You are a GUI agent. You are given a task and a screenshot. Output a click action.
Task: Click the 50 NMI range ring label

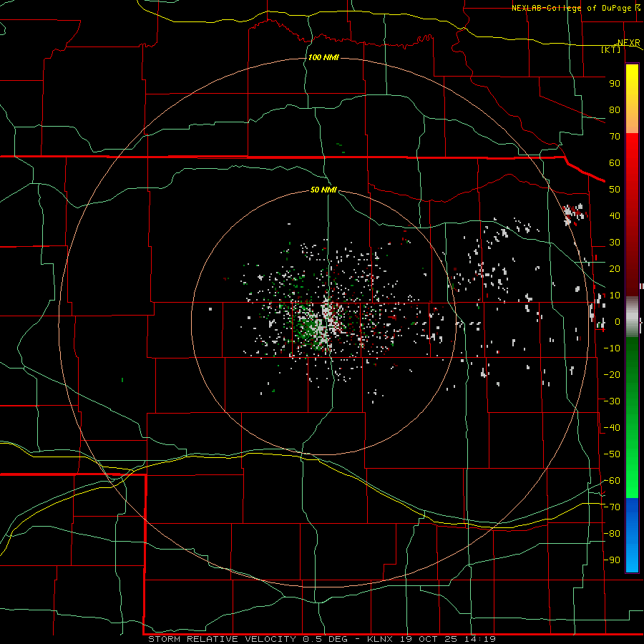pos(323,190)
